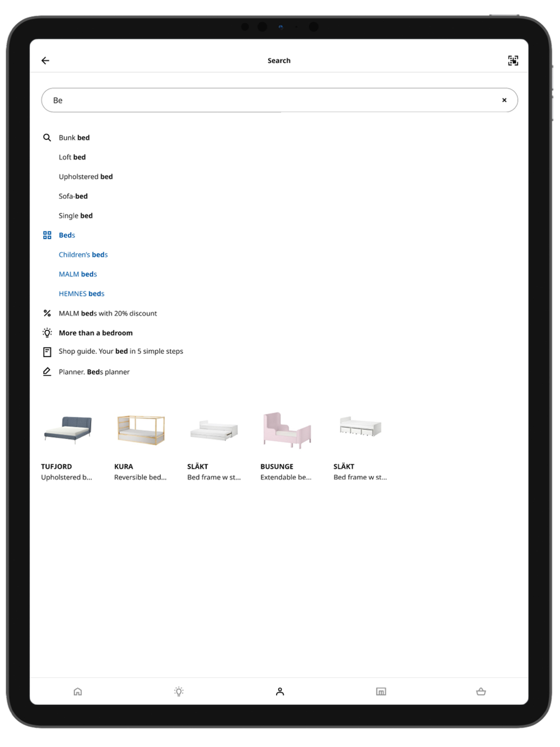Open 'Your bed in 5 simple steps' guide
Screen dimensions: 560x747
(121, 352)
